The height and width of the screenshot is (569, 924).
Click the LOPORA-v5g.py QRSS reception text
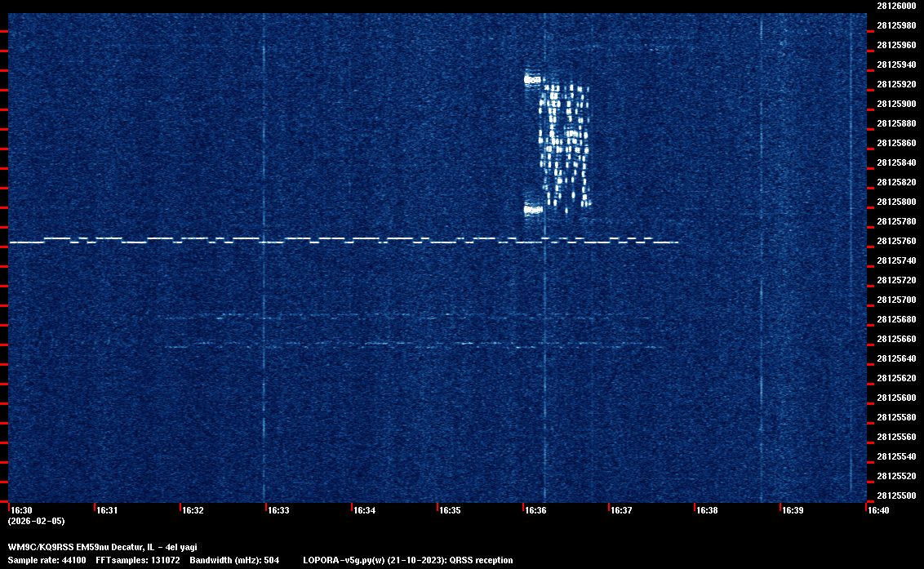click(x=407, y=560)
